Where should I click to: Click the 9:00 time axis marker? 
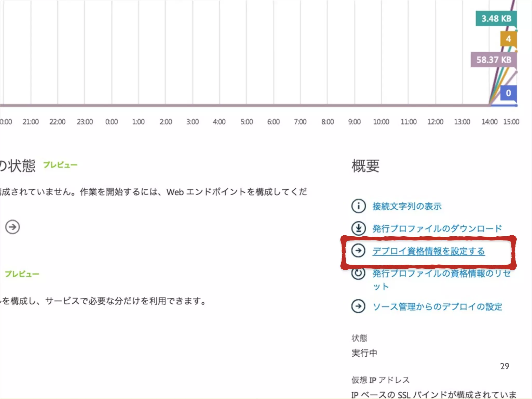(354, 122)
